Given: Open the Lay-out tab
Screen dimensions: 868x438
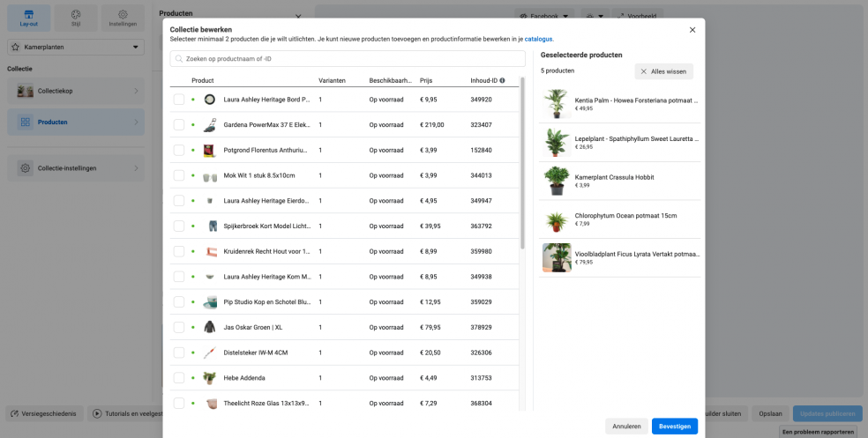Looking at the screenshot, I should click(29, 19).
